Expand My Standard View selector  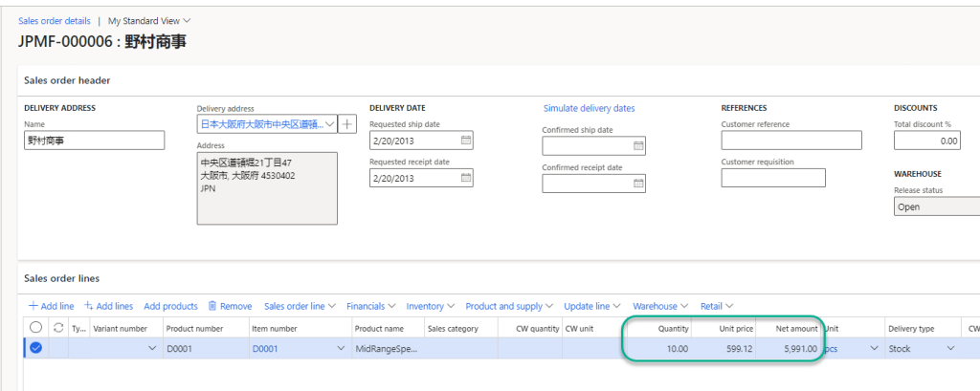pos(149,20)
